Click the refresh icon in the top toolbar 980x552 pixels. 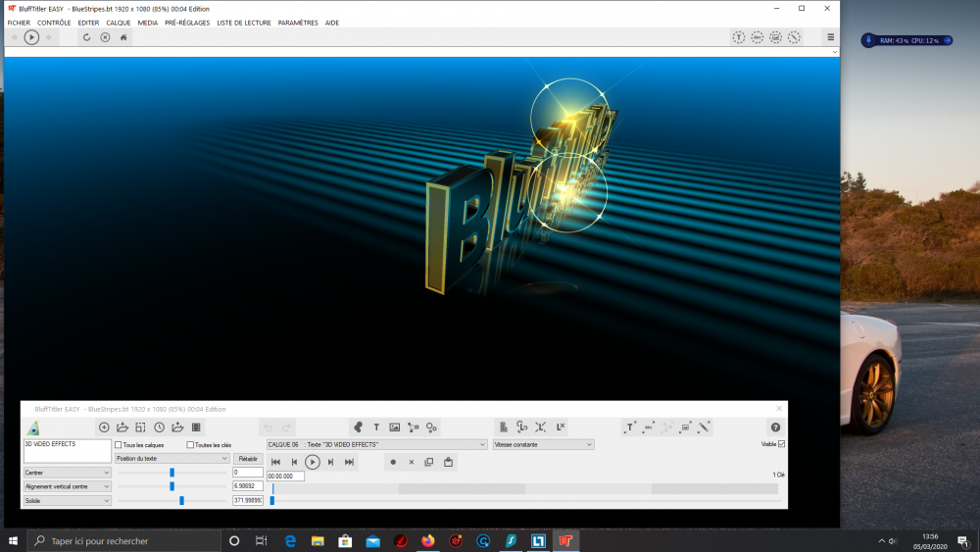click(x=86, y=37)
